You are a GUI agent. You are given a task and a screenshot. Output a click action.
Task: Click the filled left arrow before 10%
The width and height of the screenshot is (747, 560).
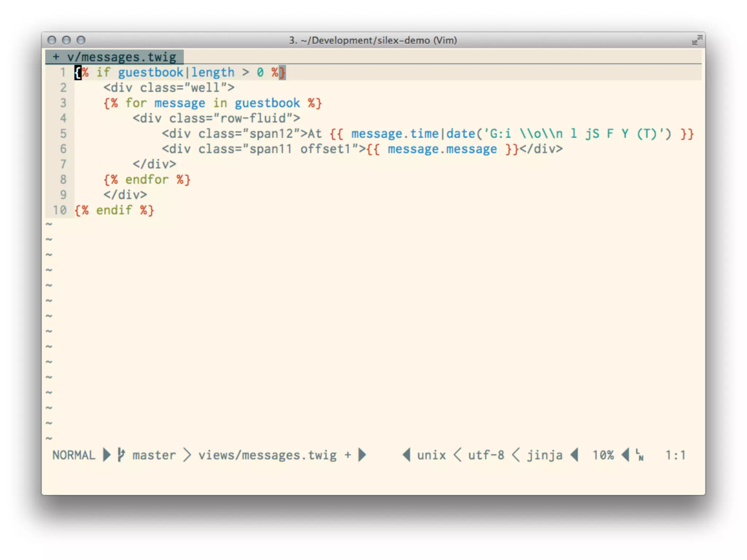[x=575, y=455]
